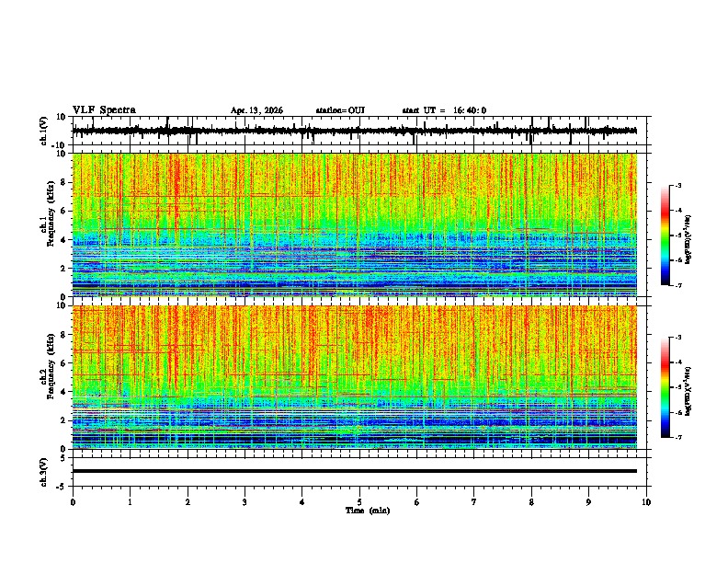
Task: Click the date "Apr. 13, 2026"
Action: click(x=256, y=110)
